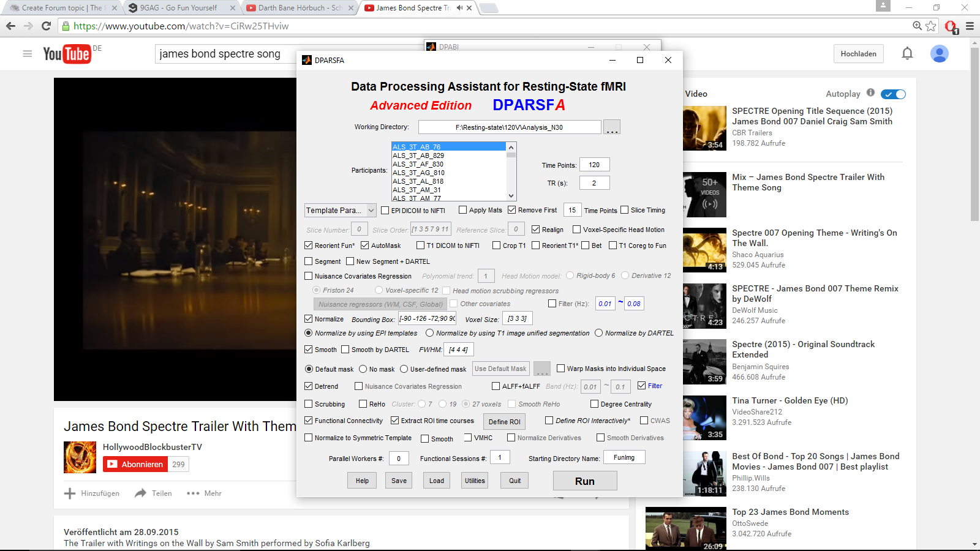Click the FWHM input field

[x=458, y=350]
